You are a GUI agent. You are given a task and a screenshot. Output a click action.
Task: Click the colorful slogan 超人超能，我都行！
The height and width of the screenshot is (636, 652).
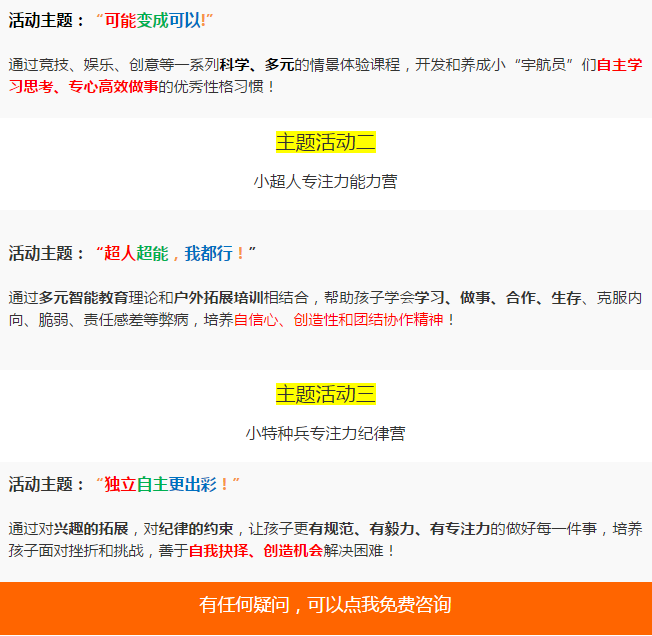pos(176,253)
